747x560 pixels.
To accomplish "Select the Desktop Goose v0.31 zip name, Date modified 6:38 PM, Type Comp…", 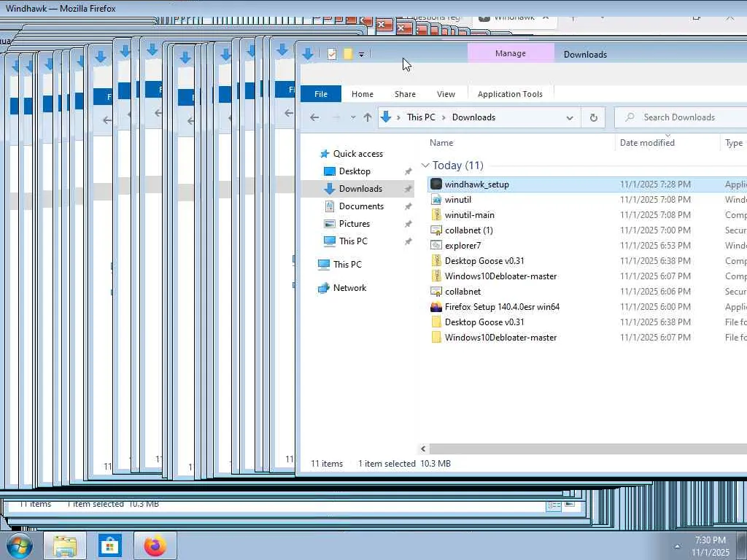I will coord(484,261).
